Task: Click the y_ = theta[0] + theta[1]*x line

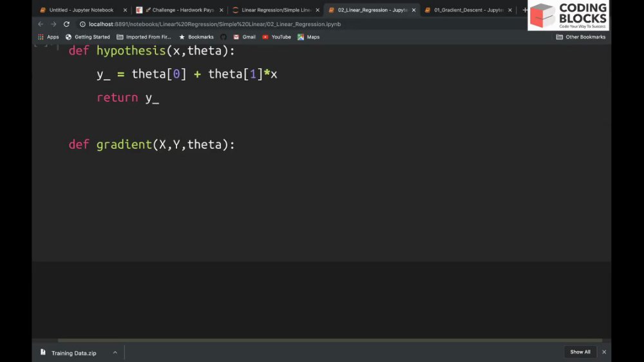Action: 187,74
